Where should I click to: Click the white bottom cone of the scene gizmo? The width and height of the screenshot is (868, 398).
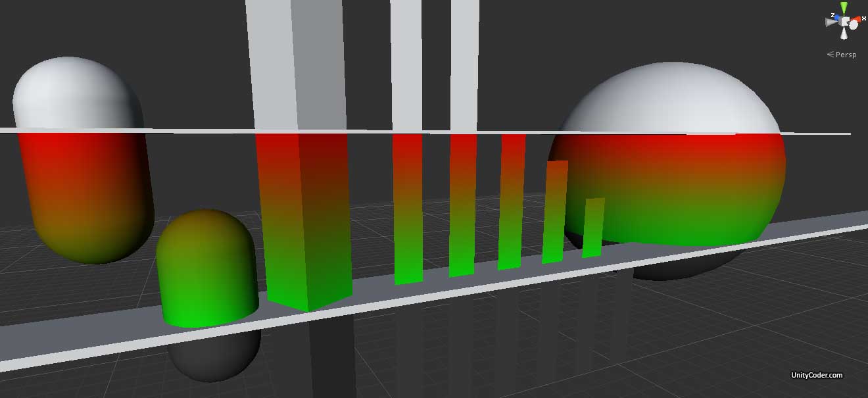(844, 33)
